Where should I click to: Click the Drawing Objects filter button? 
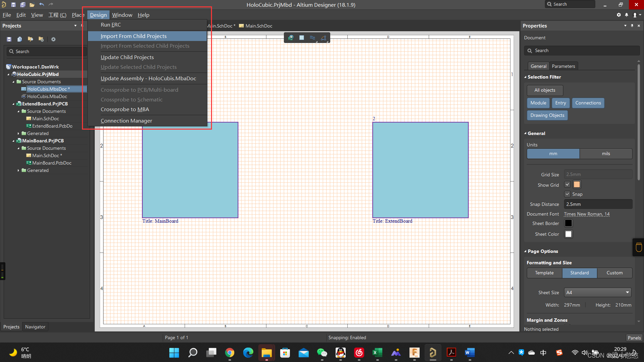pos(547,115)
